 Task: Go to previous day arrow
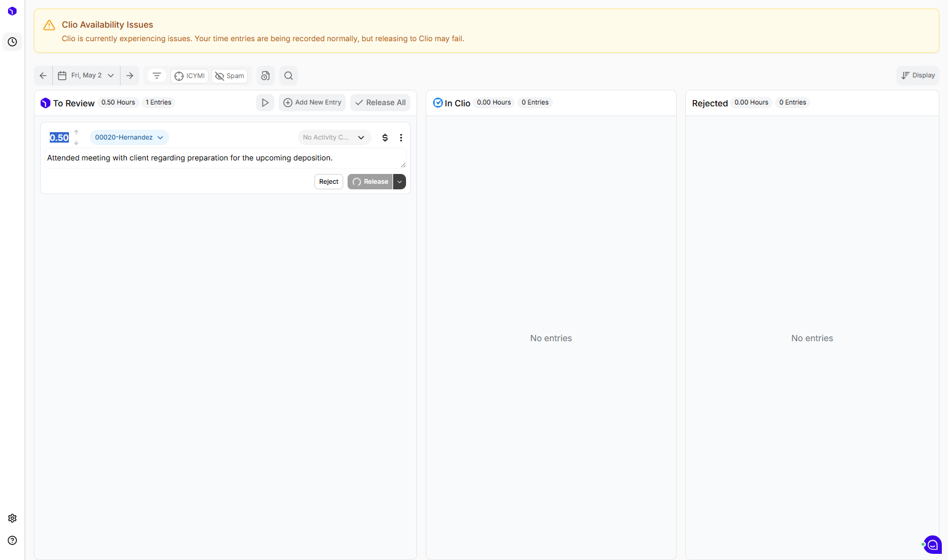click(x=43, y=76)
